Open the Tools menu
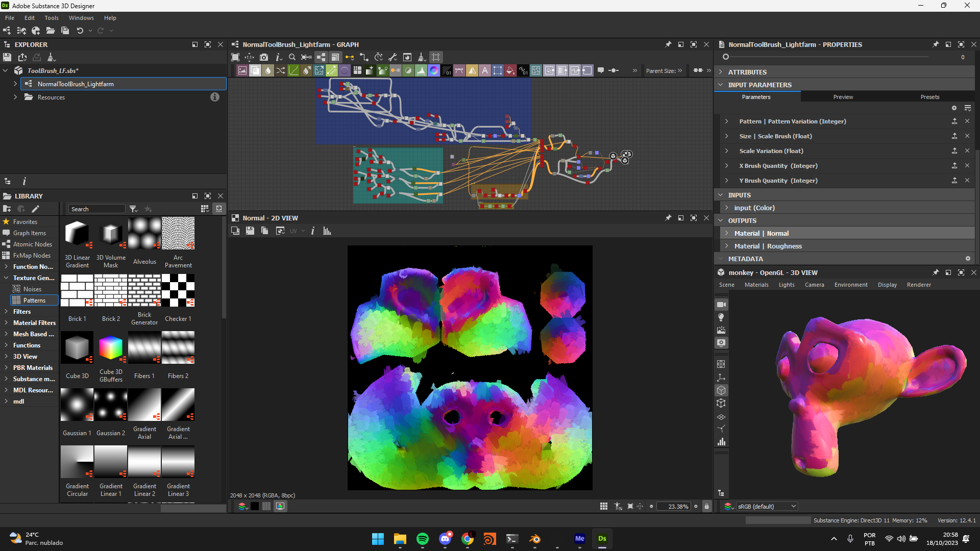 [x=52, y=18]
